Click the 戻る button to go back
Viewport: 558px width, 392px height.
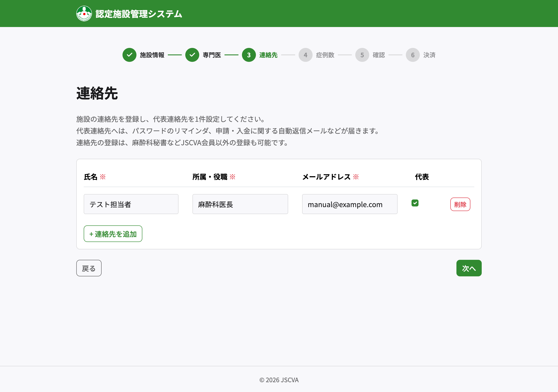89,268
